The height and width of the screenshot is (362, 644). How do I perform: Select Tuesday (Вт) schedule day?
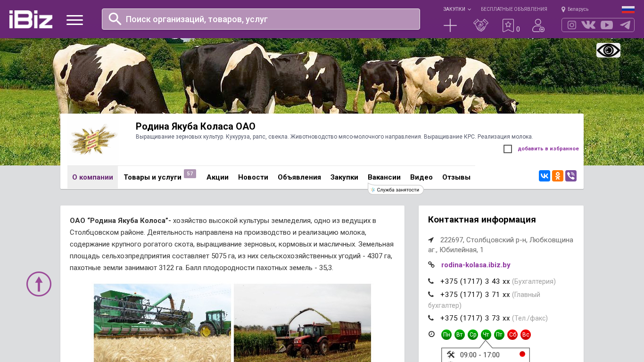point(460,335)
